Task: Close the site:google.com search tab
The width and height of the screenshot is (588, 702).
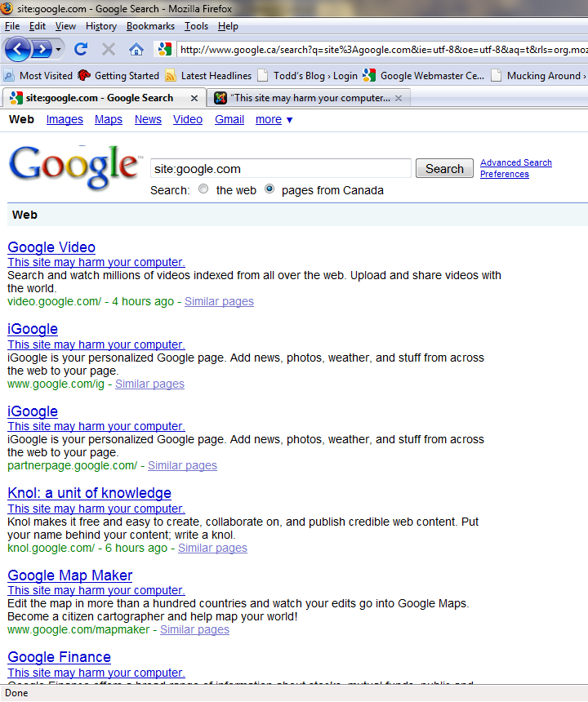Action: pos(194,98)
